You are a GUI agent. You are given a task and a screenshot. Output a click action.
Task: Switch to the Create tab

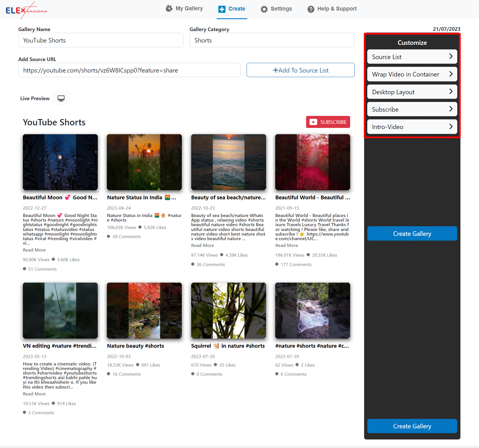232,9
